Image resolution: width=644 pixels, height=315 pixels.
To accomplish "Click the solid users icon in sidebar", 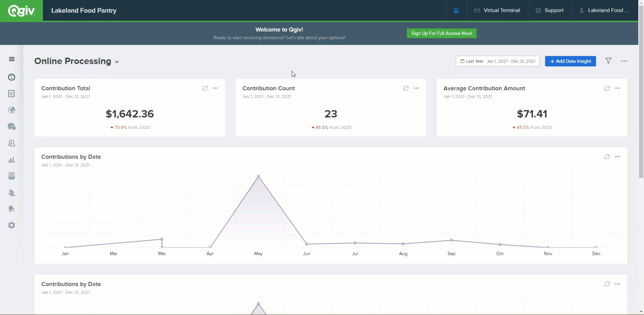I will click(x=12, y=193).
